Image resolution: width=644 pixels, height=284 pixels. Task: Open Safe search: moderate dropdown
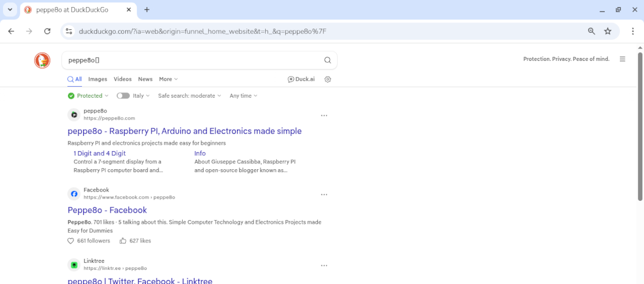190,96
